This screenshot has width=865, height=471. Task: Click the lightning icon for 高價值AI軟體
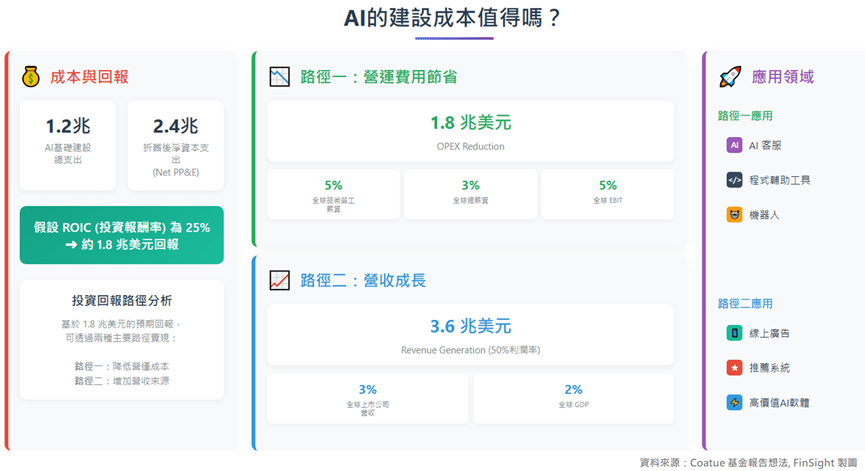click(x=734, y=402)
